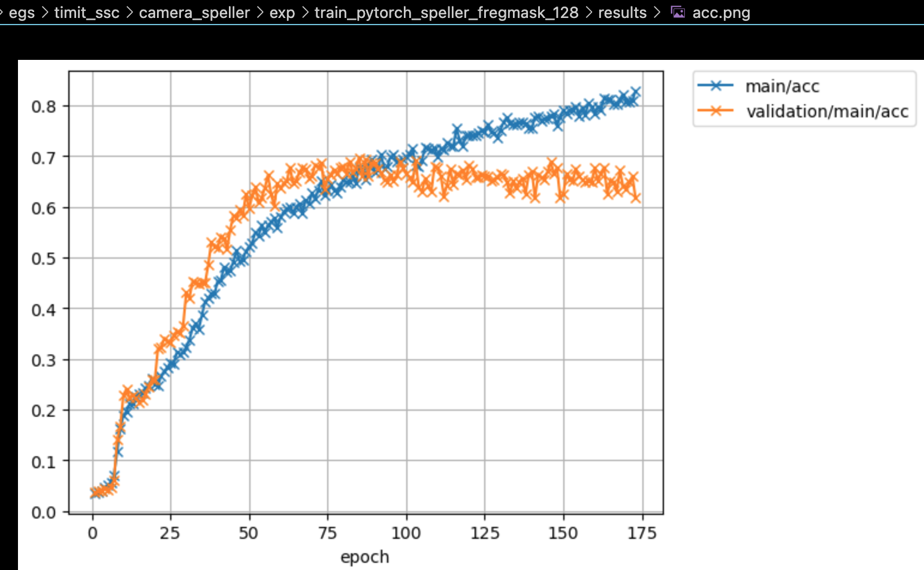Click the y-axis tick label 0.8
Viewport: 924px width, 570px height.
click(43, 107)
